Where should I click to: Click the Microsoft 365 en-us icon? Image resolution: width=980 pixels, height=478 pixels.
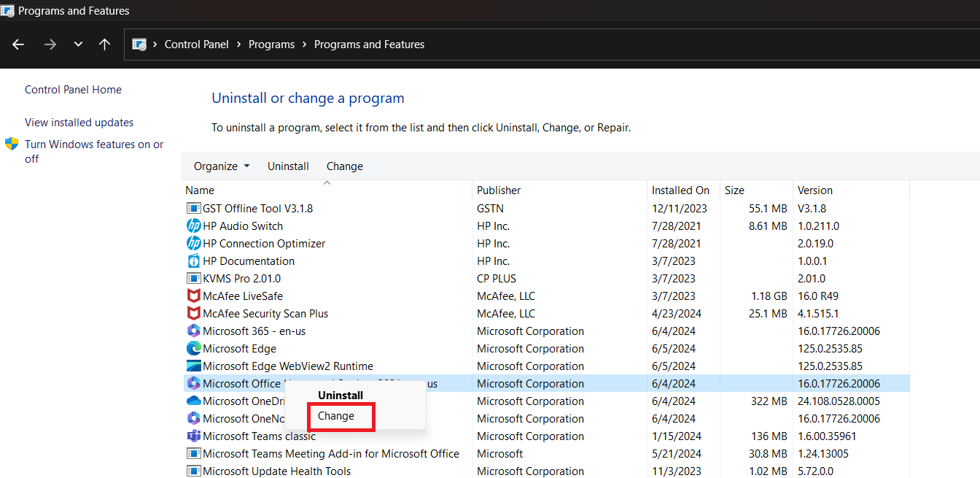(x=193, y=331)
